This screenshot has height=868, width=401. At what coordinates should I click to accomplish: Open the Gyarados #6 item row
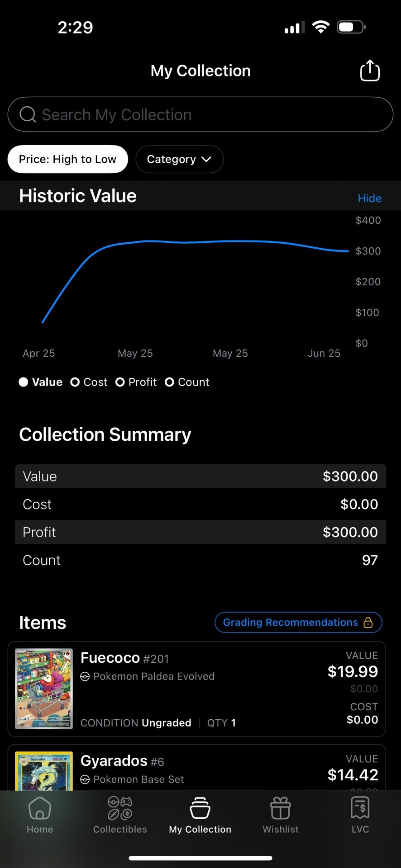pos(197,768)
